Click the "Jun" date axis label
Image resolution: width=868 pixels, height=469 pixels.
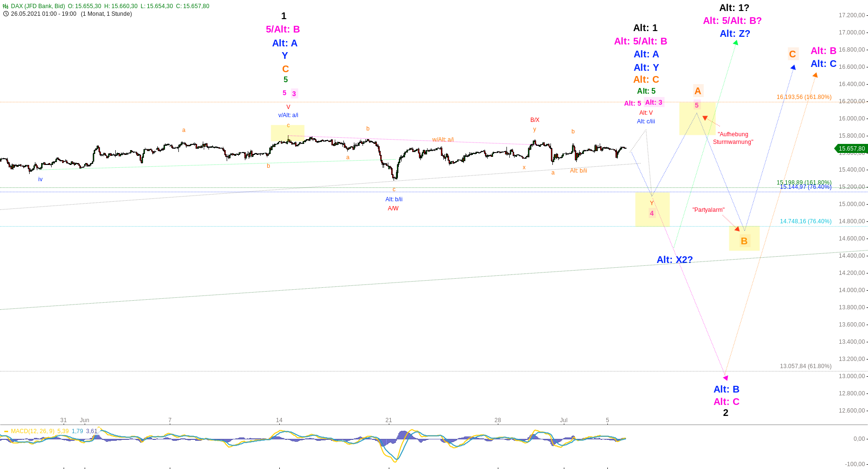pos(85,420)
